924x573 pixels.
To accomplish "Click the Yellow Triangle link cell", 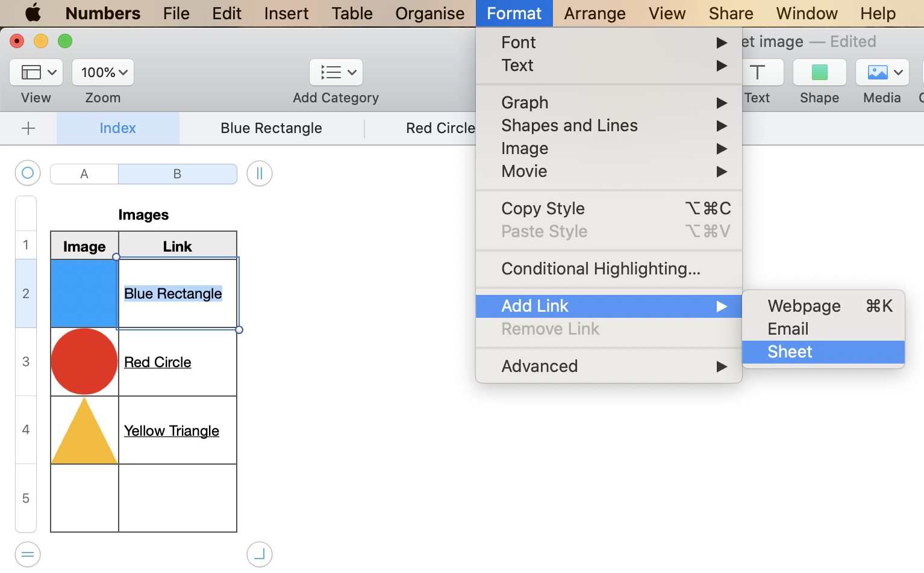I will point(172,431).
